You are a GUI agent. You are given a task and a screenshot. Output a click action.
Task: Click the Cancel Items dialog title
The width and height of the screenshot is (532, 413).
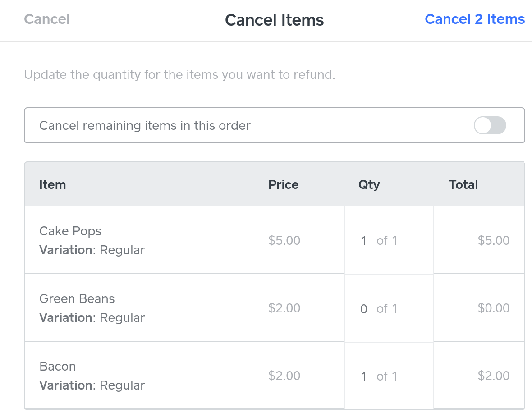click(274, 20)
